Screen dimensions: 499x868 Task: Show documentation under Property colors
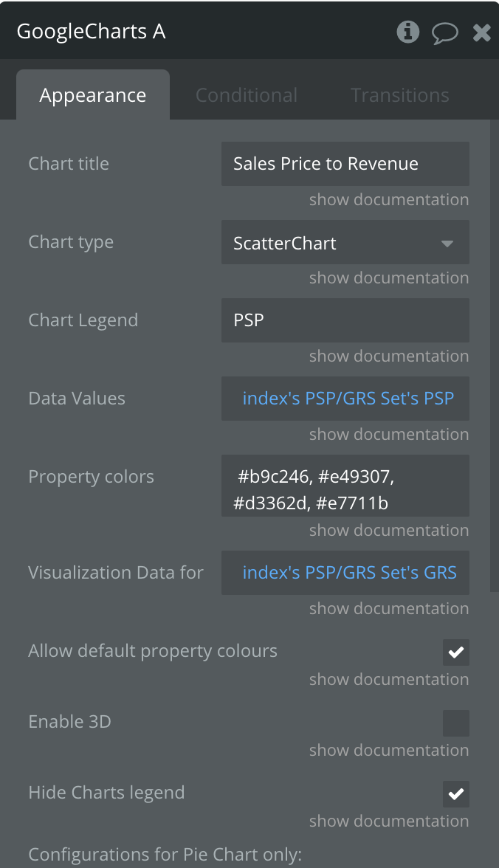click(x=389, y=530)
